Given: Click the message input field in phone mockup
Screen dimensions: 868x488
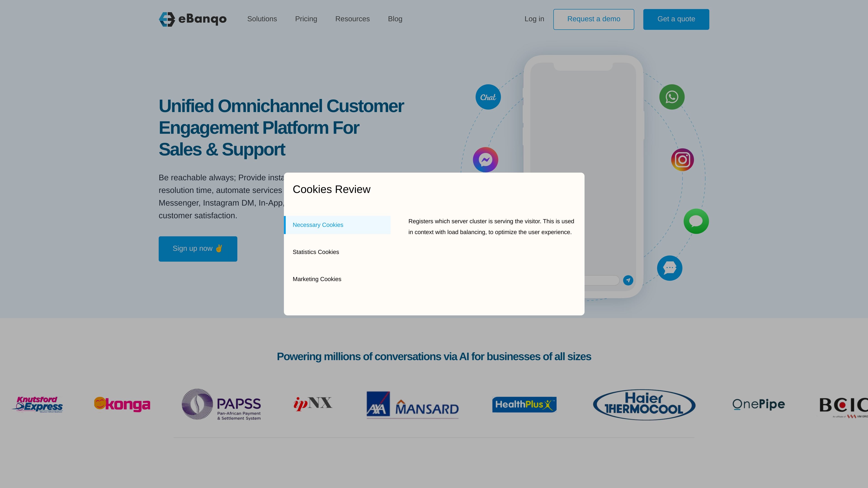Looking at the screenshot, I should click(x=602, y=280).
